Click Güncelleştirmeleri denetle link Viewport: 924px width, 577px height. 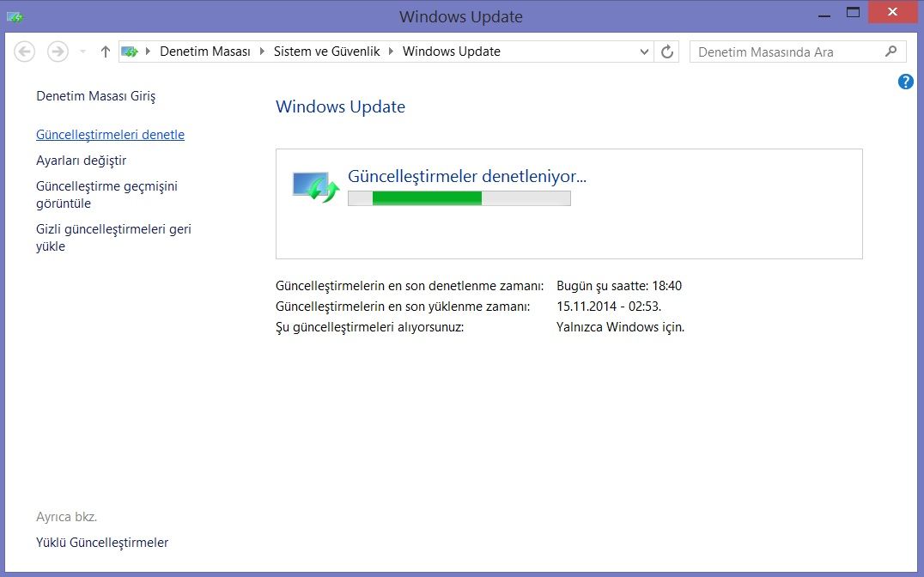(x=110, y=135)
